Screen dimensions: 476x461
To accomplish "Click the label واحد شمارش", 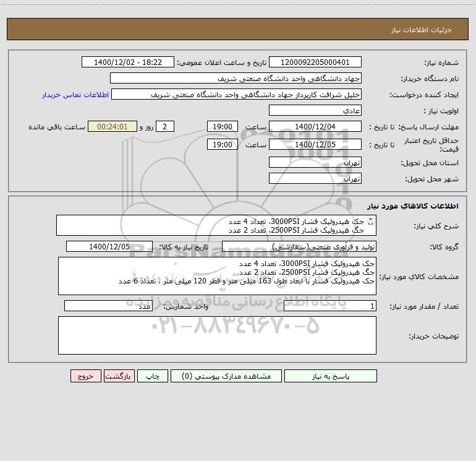I will [186, 306].
